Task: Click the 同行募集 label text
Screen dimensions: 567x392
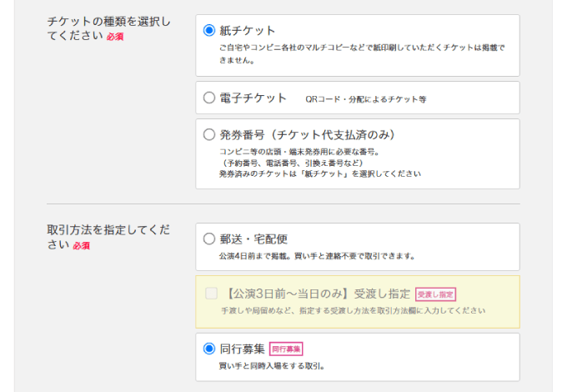Action: 243,349
